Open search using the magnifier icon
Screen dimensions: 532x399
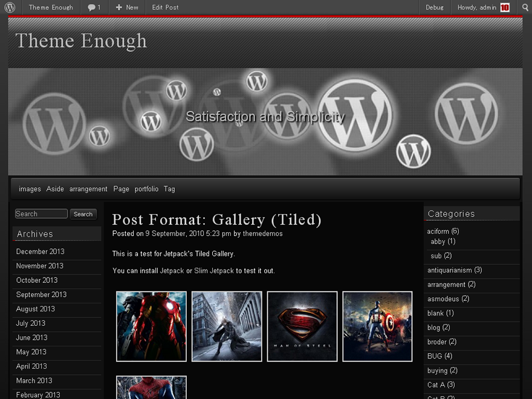click(x=524, y=7)
